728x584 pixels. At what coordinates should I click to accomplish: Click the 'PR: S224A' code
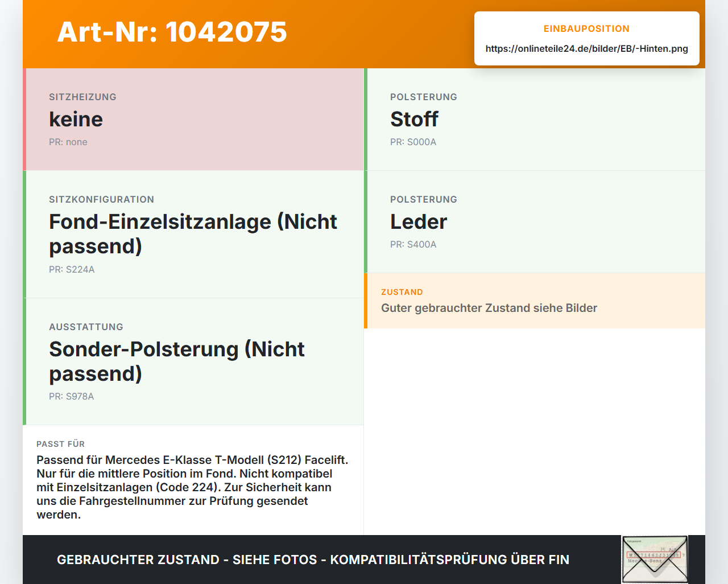point(72,269)
